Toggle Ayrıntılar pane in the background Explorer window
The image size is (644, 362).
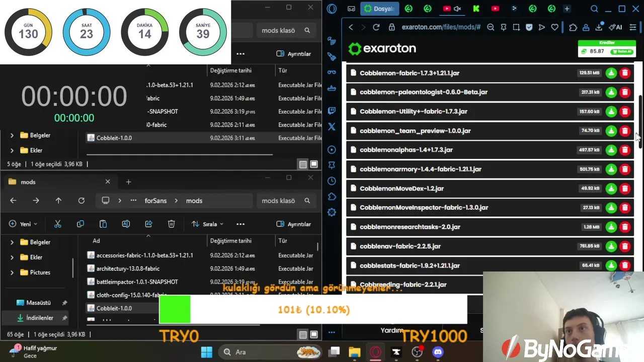294,54
